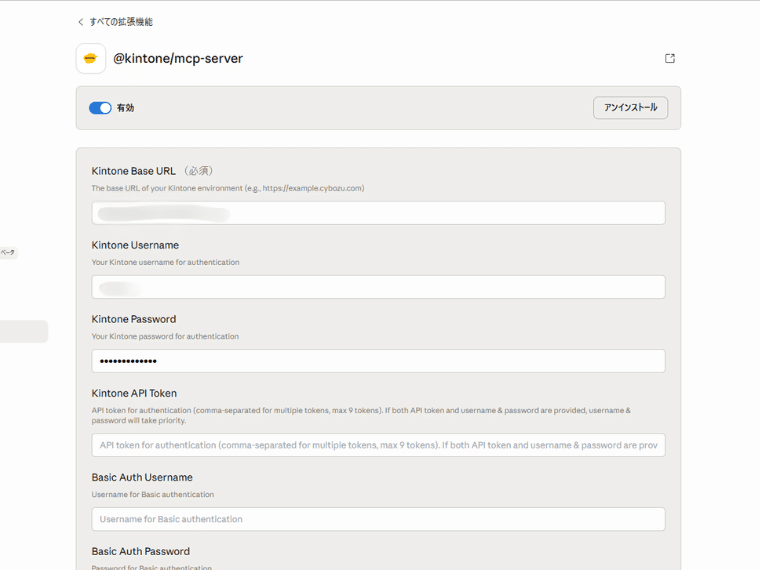Viewport: 760px width, 570px height.
Task: Click the ベータ badge in sidebar
Action: 8,253
